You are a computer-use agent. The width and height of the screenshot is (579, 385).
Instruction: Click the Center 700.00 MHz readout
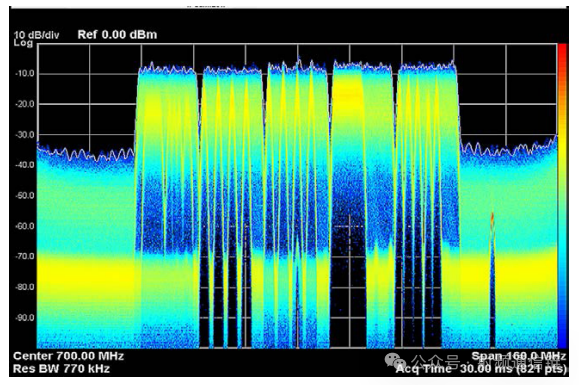pyautogui.click(x=68, y=356)
